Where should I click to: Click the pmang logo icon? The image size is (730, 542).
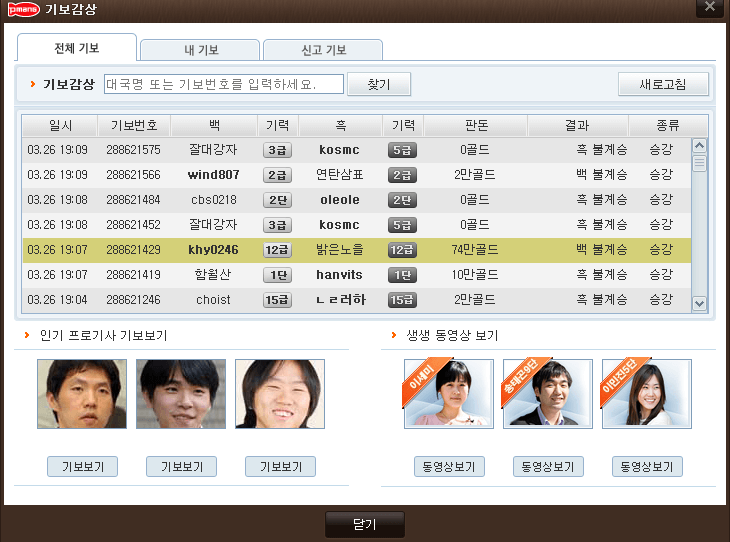pos(23,9)
